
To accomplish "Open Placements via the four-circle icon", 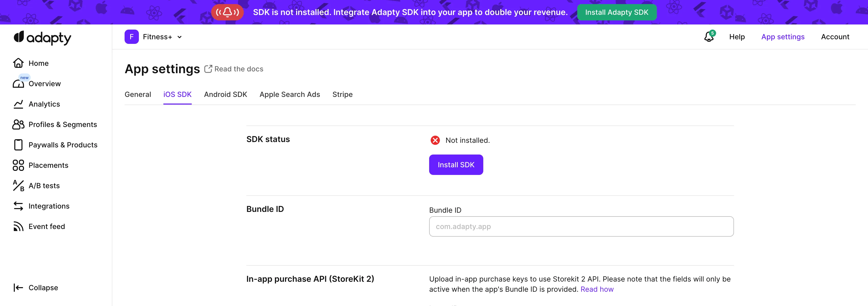I will [x=18, y=165].
